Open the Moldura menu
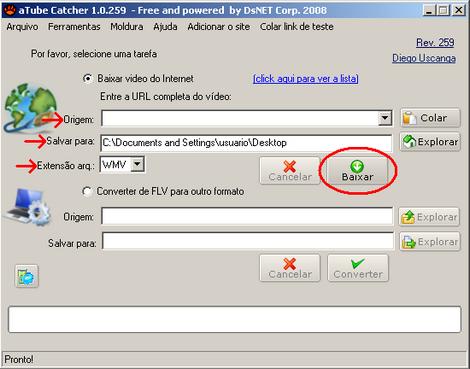The width and height of the screenshot is (470, 369). pyautogui.click(x=127, y=27)
